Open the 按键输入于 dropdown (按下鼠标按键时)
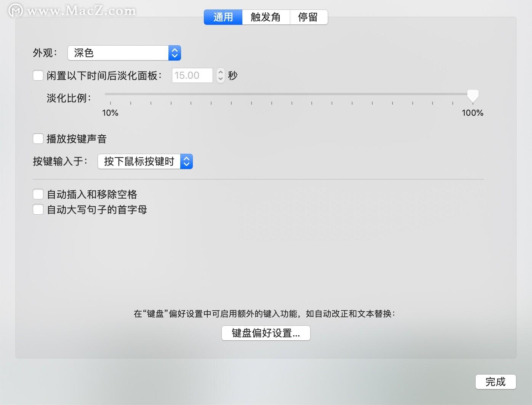532x405 pixels. [x=145, y=161]
